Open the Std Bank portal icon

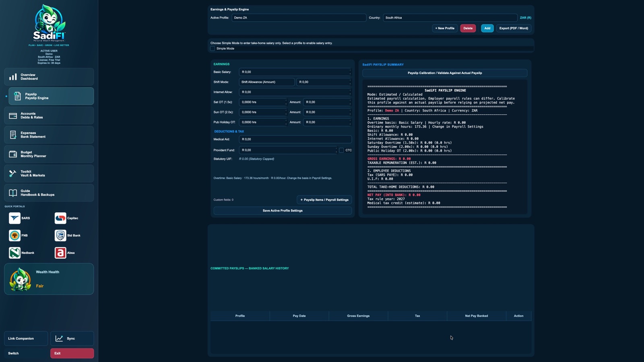coord(60,235)
